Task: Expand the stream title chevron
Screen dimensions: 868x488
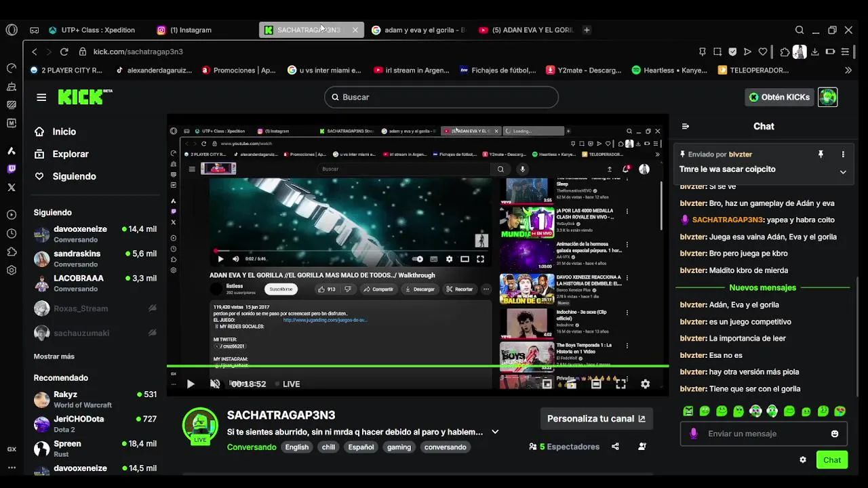Action: tap(495, 432)
